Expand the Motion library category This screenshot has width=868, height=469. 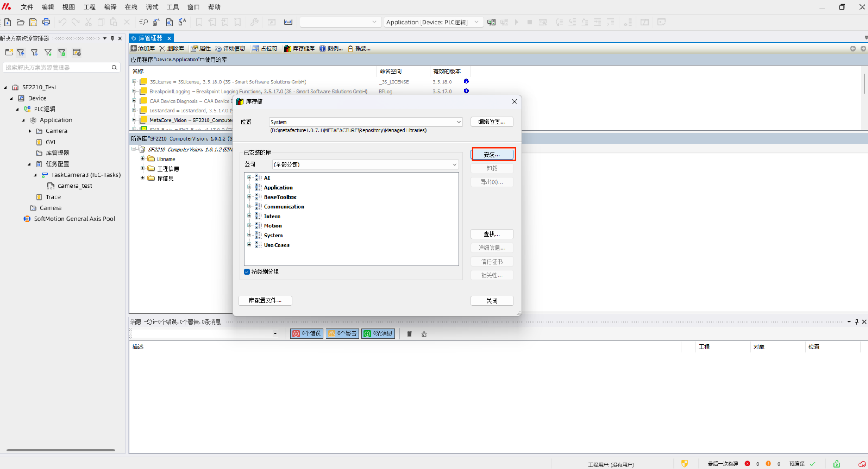[x=249, y=225]
